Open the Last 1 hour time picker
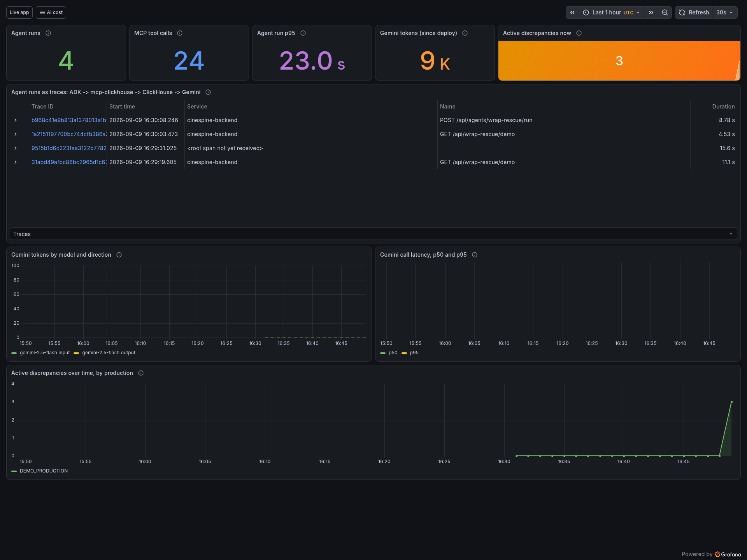Screen dimensions: 747x560 tap(612, 12)
